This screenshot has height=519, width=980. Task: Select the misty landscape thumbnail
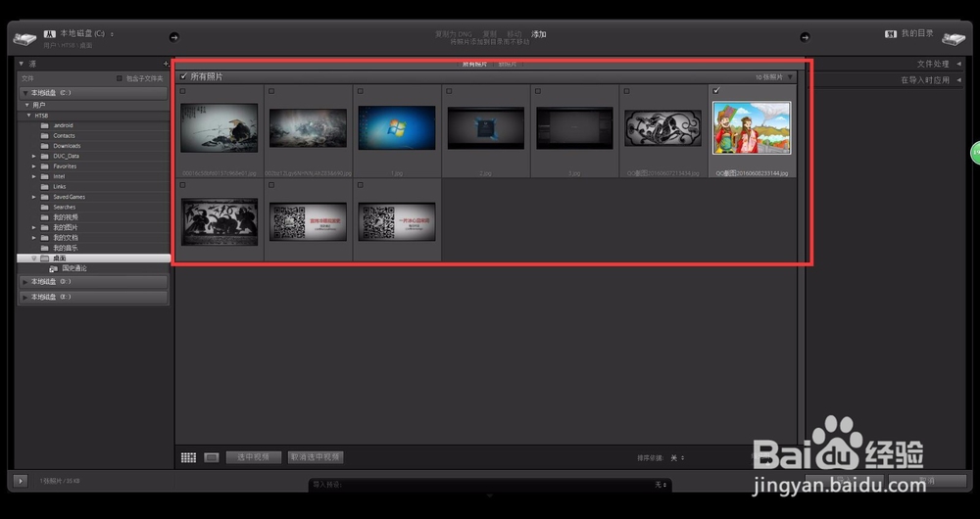pos(308,128)
